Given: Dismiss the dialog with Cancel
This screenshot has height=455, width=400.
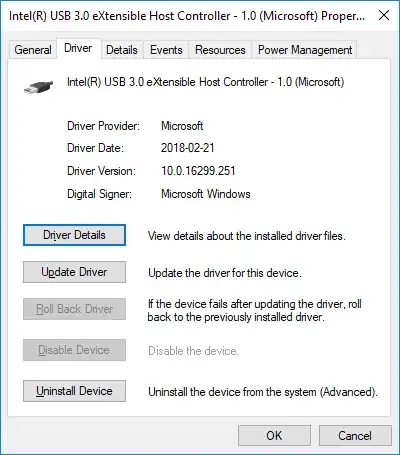Looking at the screenshot, I should [x=355, y=436].
